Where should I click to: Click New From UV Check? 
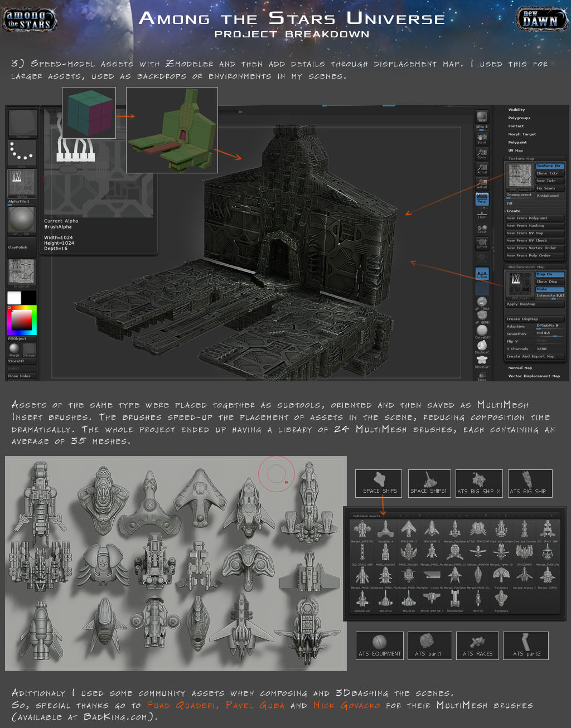pyautogui.click(x=535, y=241)
